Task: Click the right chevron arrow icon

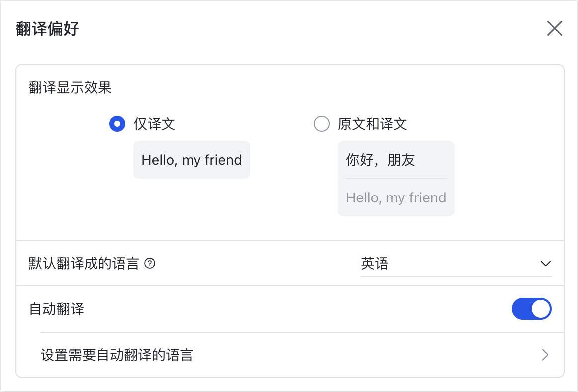Action: [x=545, y=355]
